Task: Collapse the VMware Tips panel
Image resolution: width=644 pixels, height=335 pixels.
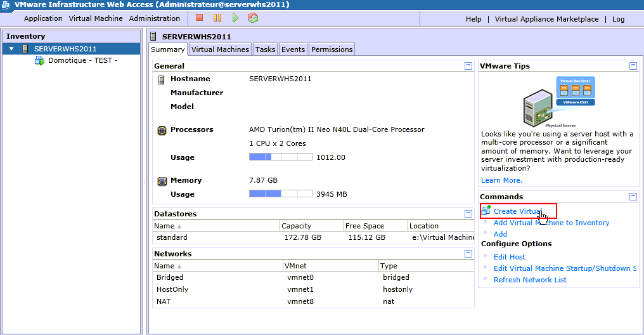Action: (x=633, y=66)
